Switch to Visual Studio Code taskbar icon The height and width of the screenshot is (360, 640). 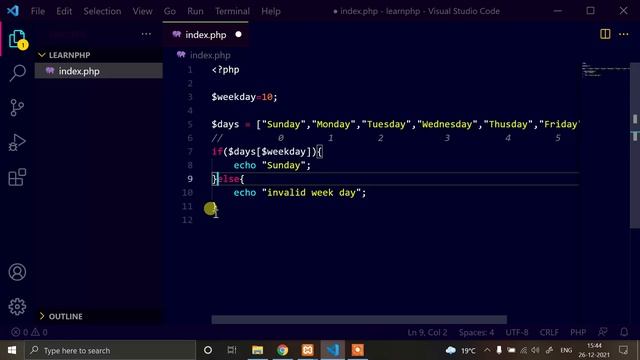(333, 350)
